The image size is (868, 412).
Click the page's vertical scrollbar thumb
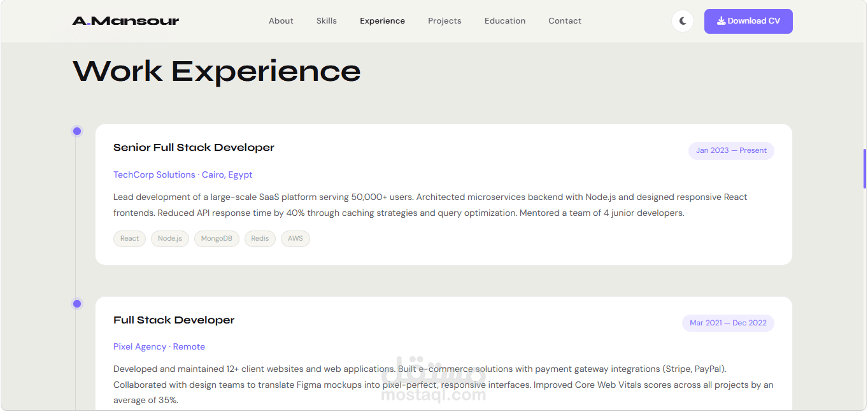[864, 169]
